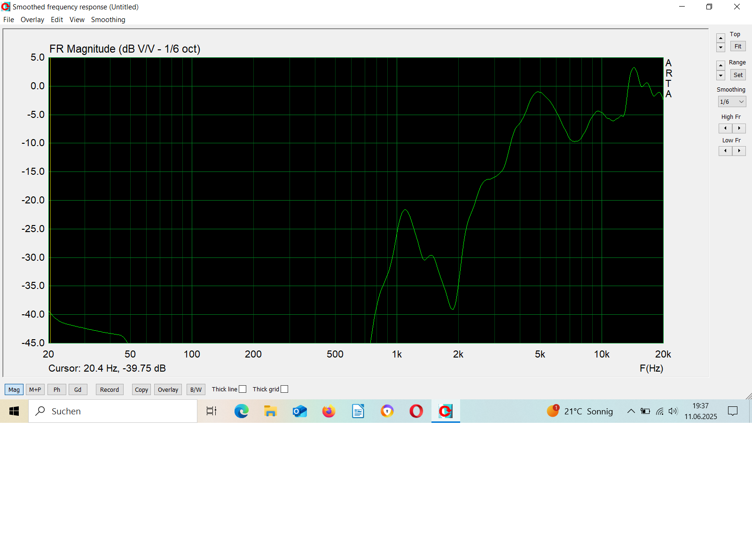Switch to Mag view
Image resolution: width=752 pixels, height=560 pixels.
[x=14, y=389]
